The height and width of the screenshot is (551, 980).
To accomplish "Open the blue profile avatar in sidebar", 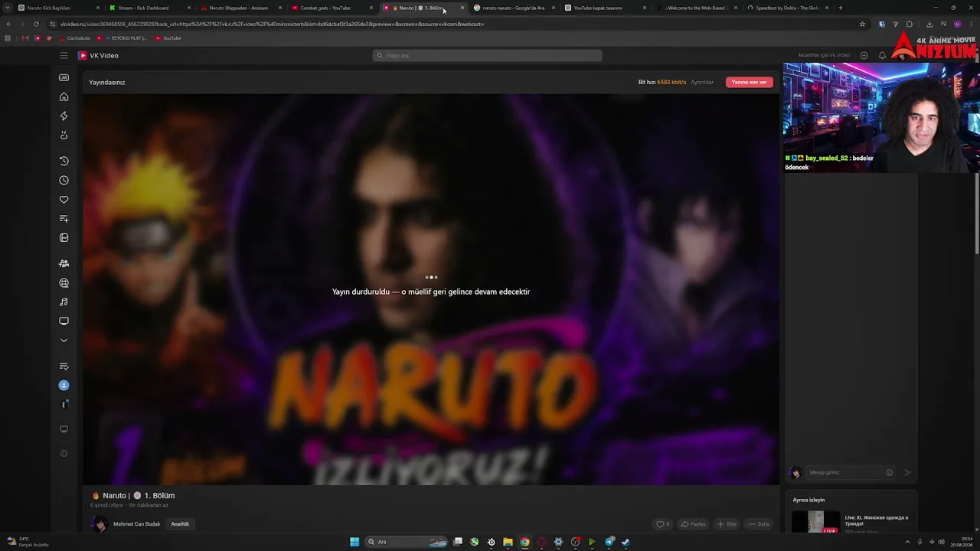I will click(x=64, y=386).
